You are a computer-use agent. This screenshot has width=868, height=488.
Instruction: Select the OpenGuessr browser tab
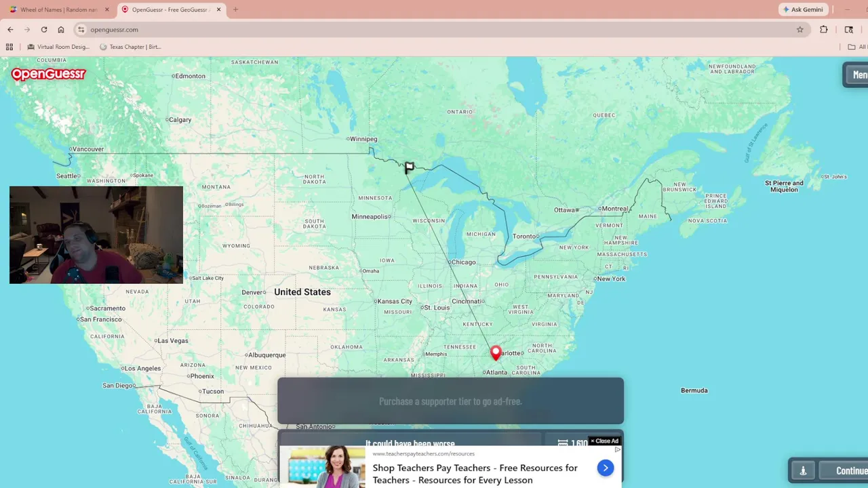[x=170, y=9]
